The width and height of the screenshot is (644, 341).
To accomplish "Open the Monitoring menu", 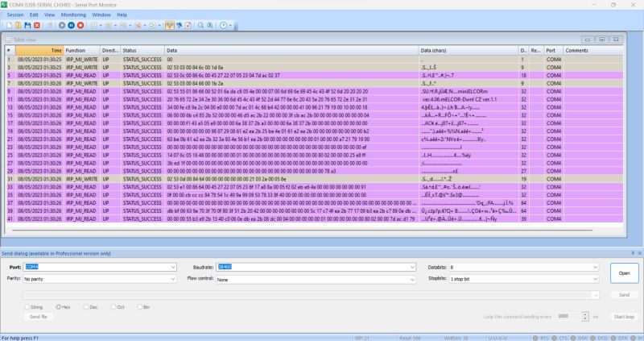I will [73, 15].
